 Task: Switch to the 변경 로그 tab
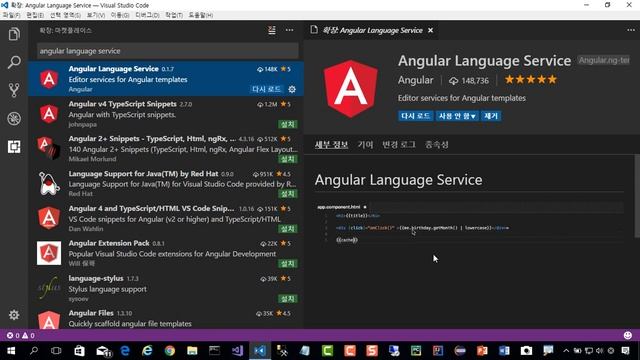(399, 144)
